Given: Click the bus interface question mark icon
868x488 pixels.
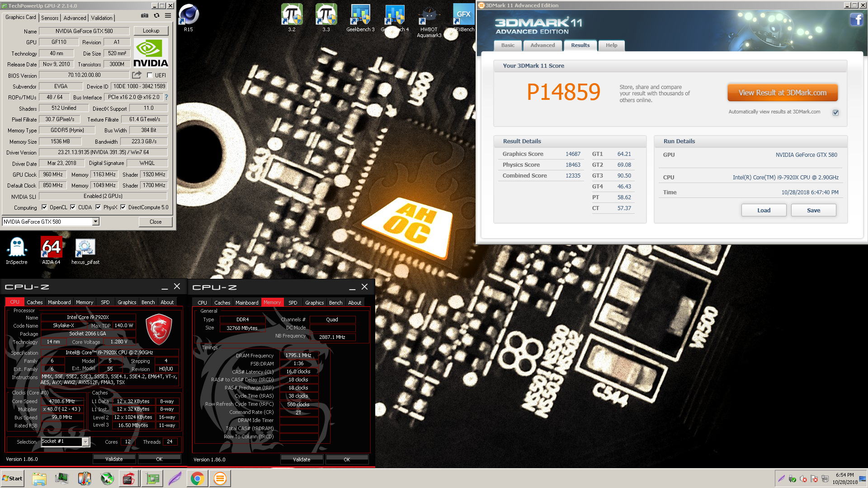Looking at the screenshot, I should tap(166, 97).
